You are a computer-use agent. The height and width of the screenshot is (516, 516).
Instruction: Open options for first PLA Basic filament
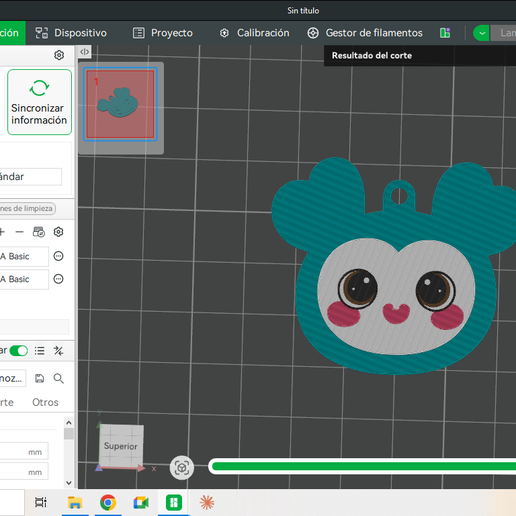tap(58, 256)
